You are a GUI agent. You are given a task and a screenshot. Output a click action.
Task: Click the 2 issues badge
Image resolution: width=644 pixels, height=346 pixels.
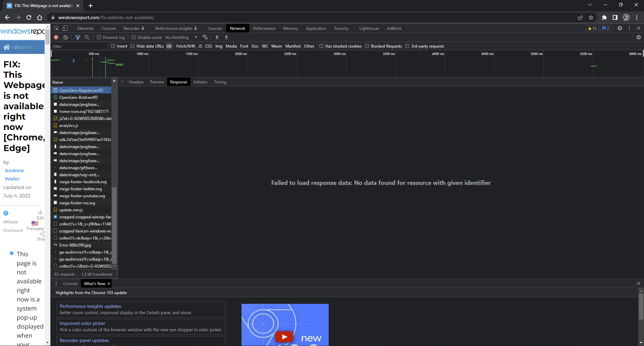606,28
